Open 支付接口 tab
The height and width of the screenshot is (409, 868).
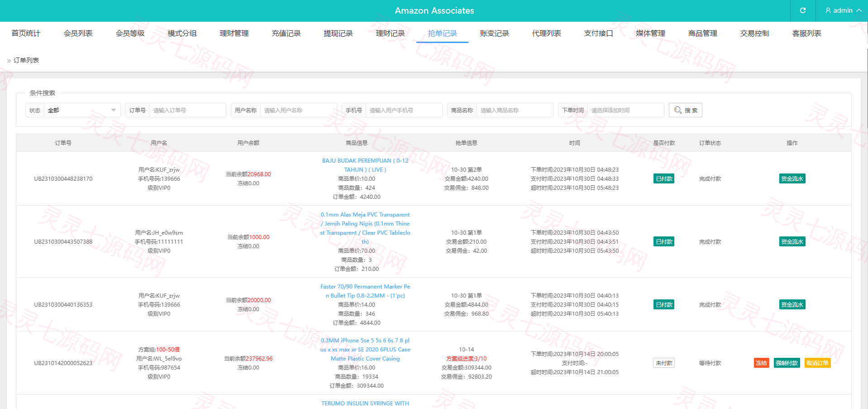(598, 33)
